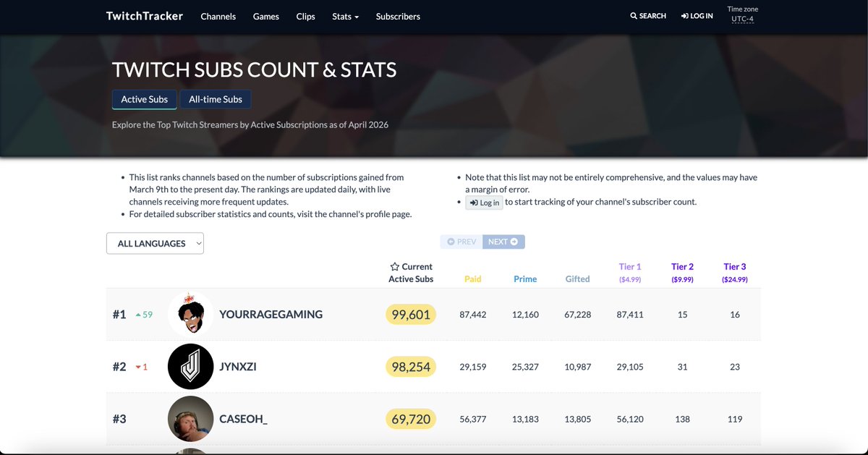Screen dimensions: 868x455
Task: Click the Gifted column header
Action: (578, 278)
